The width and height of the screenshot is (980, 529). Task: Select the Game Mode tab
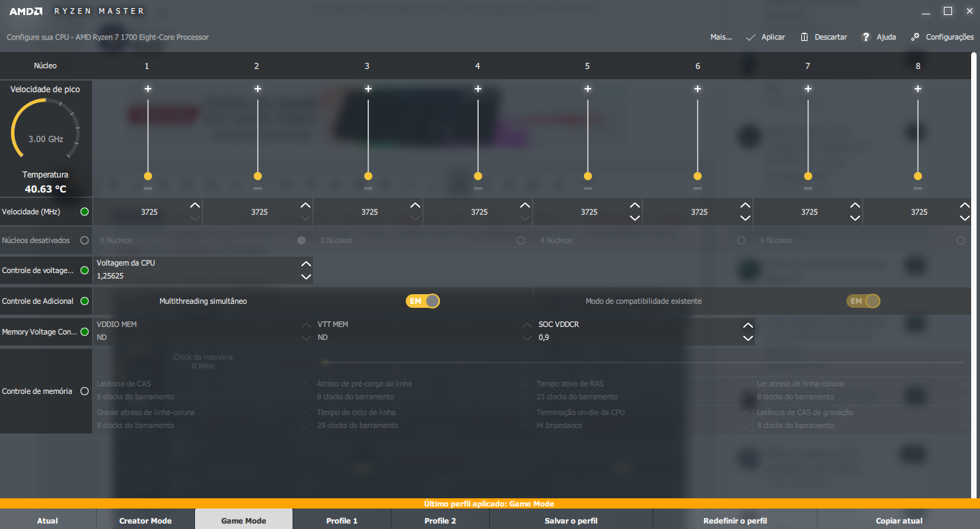pyautogui.click(x=243, y=520)
